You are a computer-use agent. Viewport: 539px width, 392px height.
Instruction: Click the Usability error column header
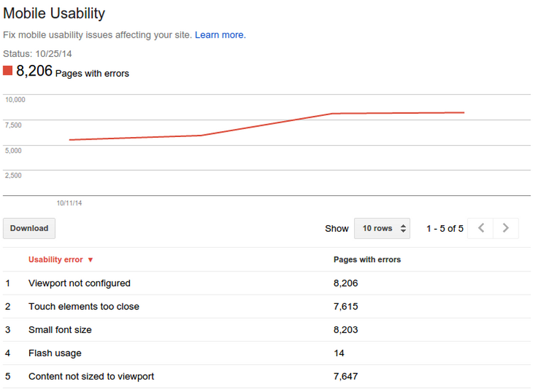55,260
